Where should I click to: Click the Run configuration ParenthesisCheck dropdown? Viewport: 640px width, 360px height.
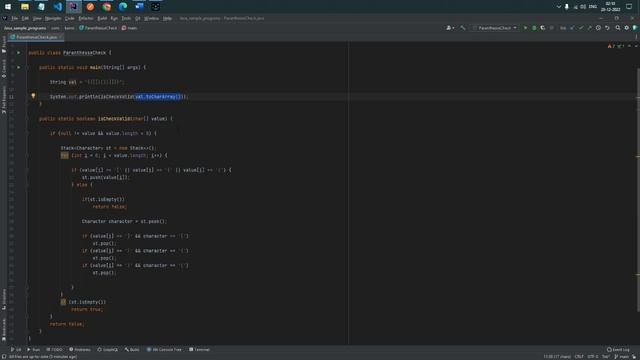coord(495,28)
